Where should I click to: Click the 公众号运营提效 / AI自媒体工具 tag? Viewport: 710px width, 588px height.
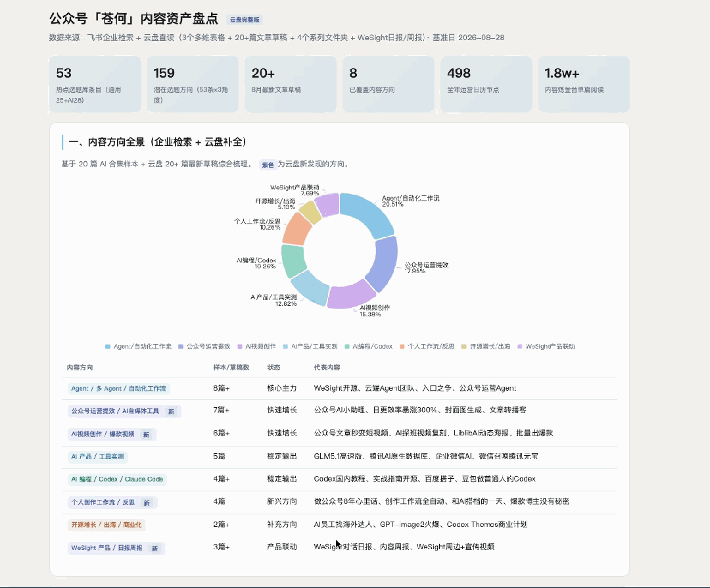click(x=124, y=411)
